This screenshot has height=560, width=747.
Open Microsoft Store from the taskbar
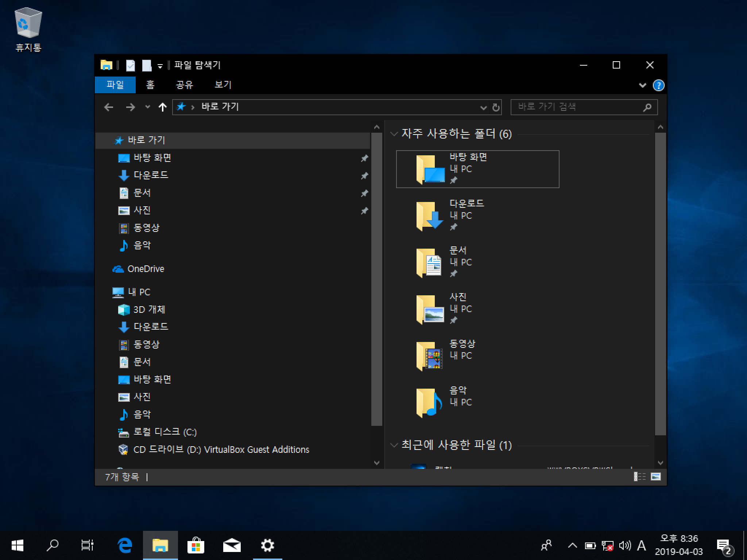point(196,546)
